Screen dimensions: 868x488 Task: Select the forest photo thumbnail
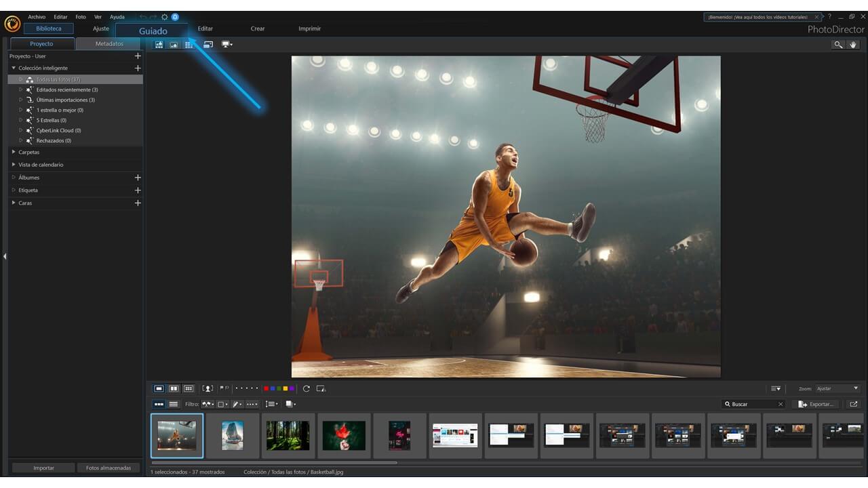(x=288, y=436)
